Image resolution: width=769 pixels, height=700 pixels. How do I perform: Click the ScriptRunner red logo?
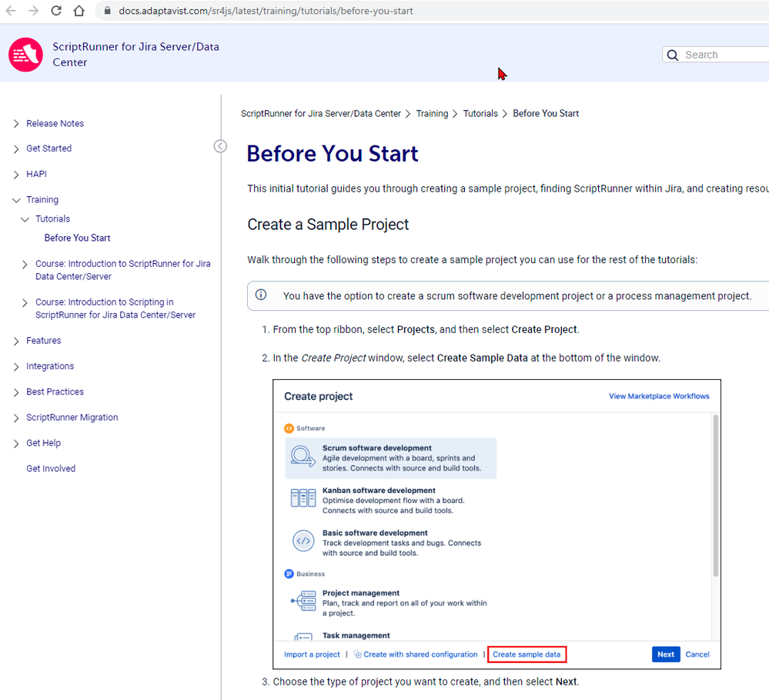25,55
